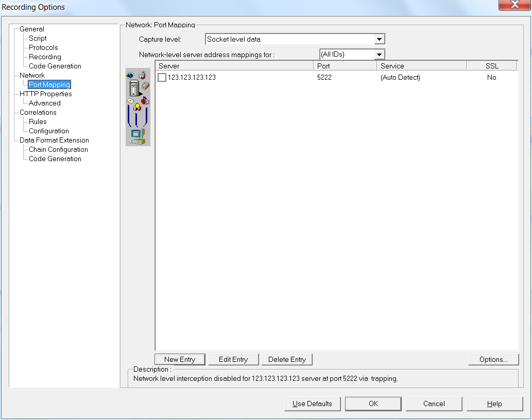Click the globe icon in the network diagram

[130, 75]
